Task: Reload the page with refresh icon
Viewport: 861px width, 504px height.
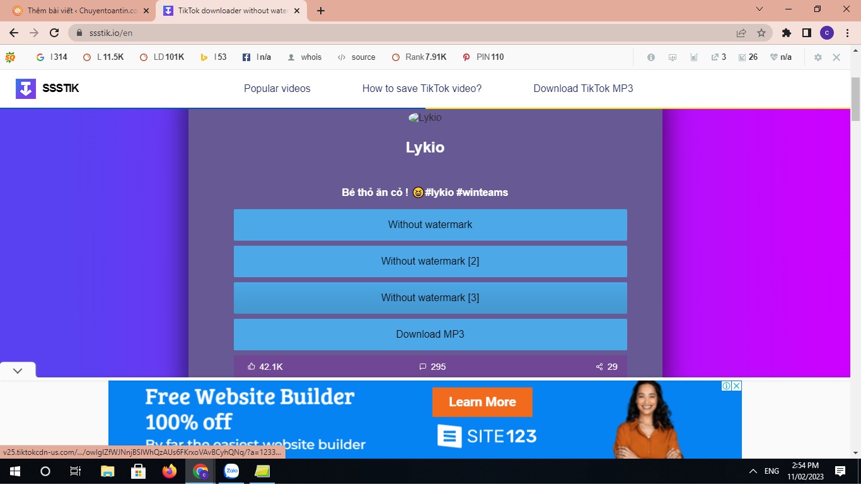Action: (54, 33)
